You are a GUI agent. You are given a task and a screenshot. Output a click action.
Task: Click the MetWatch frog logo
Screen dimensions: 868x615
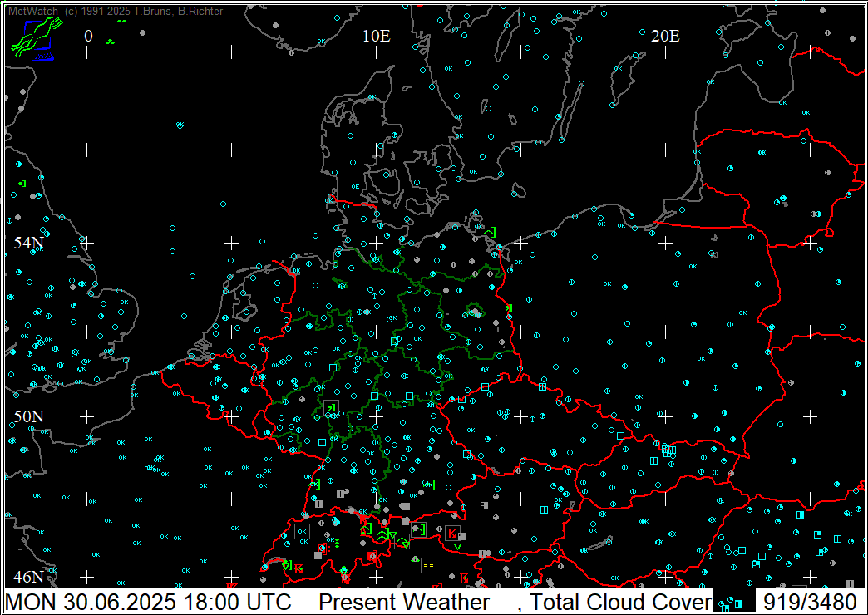(x=37, y=39)
